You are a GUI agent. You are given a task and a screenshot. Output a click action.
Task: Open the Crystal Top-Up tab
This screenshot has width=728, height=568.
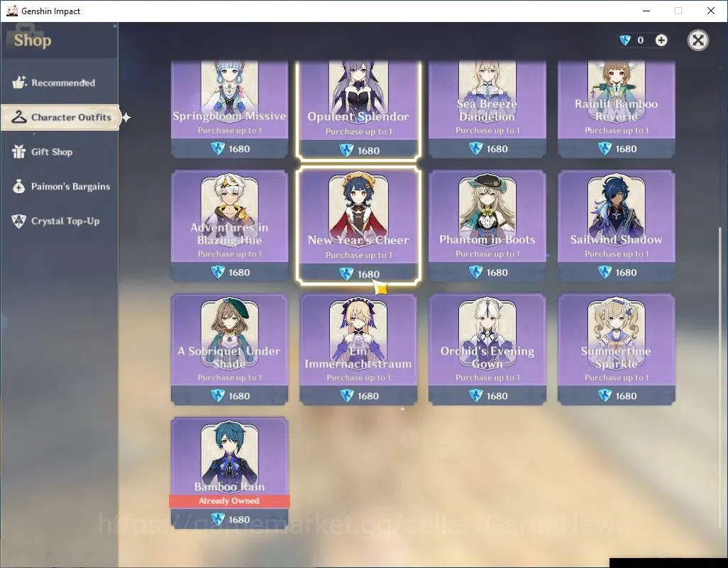pyautogui.click(x=59, y=221)
